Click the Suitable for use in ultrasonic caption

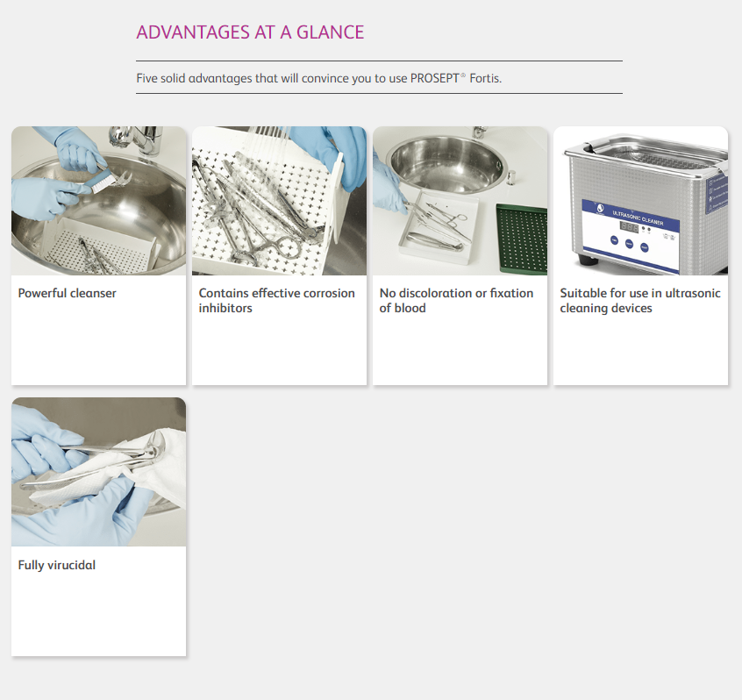[x=640, y=300]
